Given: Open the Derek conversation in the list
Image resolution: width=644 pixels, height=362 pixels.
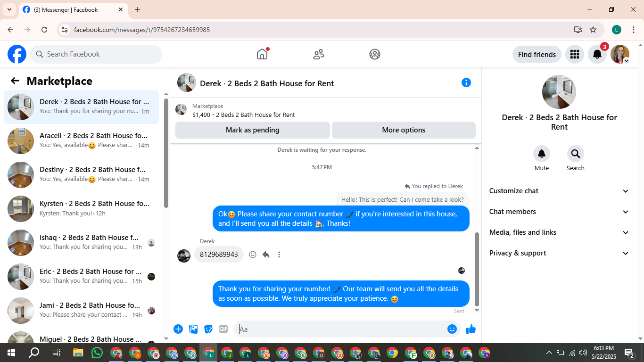Looking at the screenshot, I should (82, 107).
